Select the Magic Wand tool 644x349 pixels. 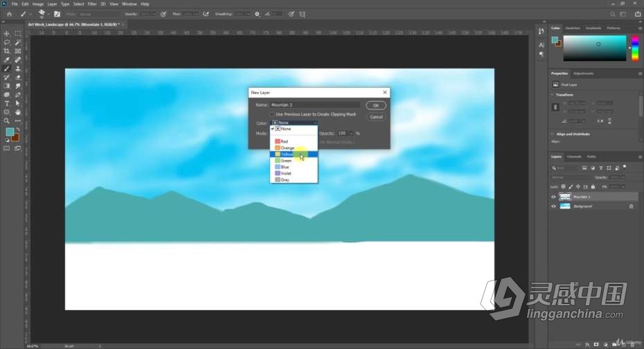(18, 42)
